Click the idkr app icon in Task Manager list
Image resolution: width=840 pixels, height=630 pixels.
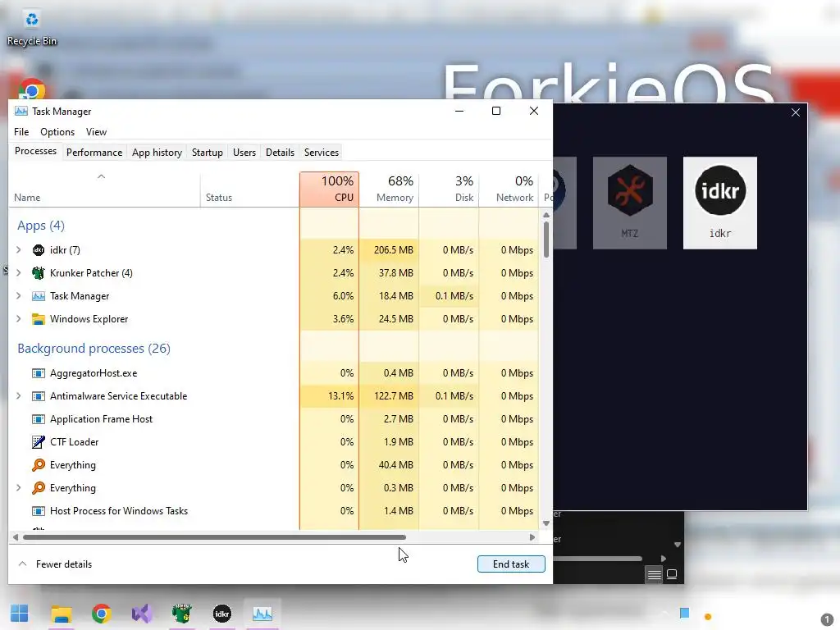click(38, 250)
